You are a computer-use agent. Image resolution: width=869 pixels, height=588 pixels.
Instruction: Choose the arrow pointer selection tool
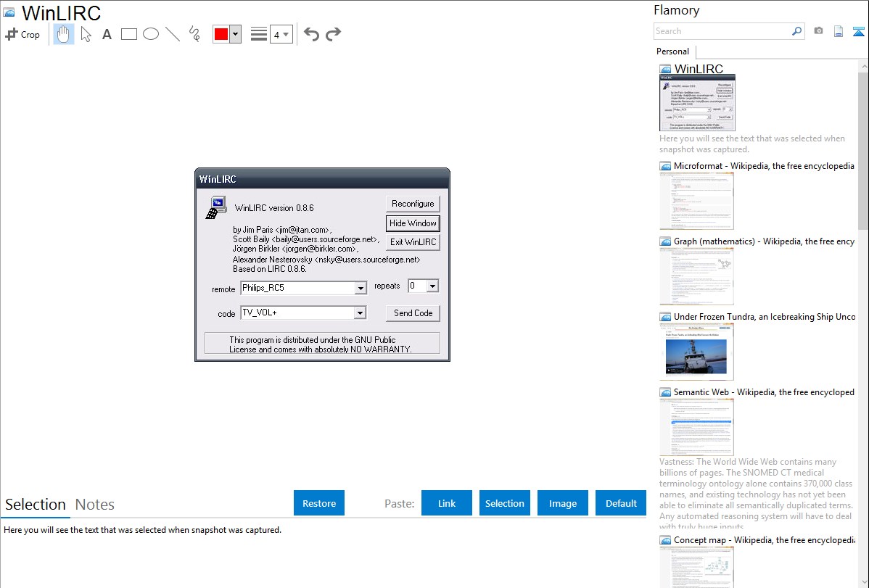tap(86, 34)
